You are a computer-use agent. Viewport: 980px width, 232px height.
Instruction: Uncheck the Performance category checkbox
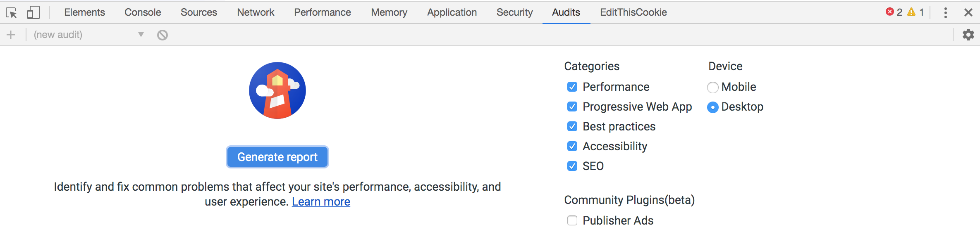pos(572,87)
